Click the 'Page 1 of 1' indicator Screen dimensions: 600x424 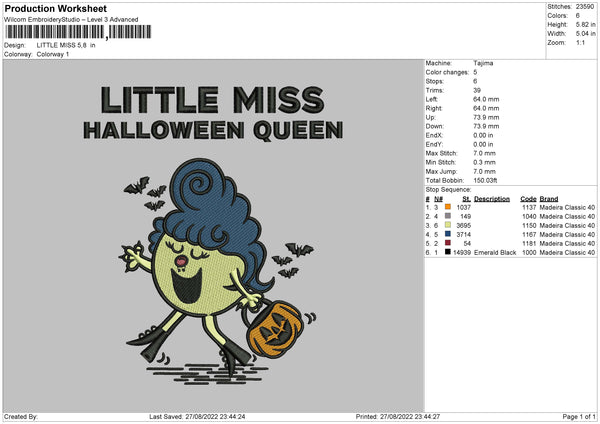click(x=579, y=417)
